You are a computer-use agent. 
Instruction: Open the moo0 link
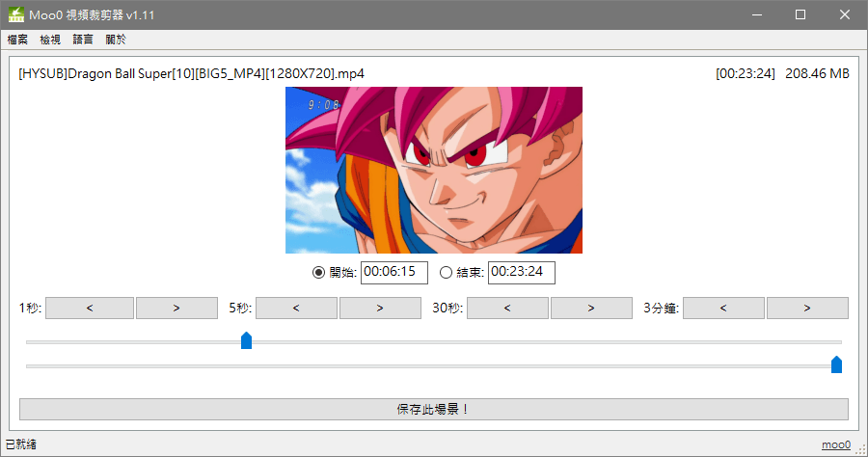pos(836,444)
